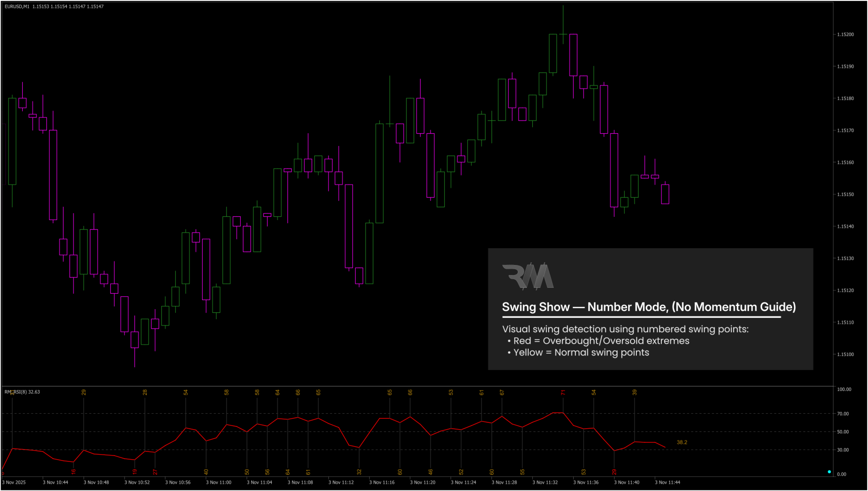The height and width of the screenshot is (491, 868).
Task: Click the 3 Nov 11:36 time label
Action: coord(586,482)
